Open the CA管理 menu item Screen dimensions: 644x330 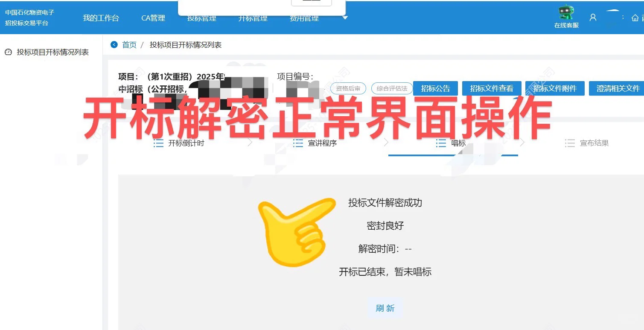153,18
